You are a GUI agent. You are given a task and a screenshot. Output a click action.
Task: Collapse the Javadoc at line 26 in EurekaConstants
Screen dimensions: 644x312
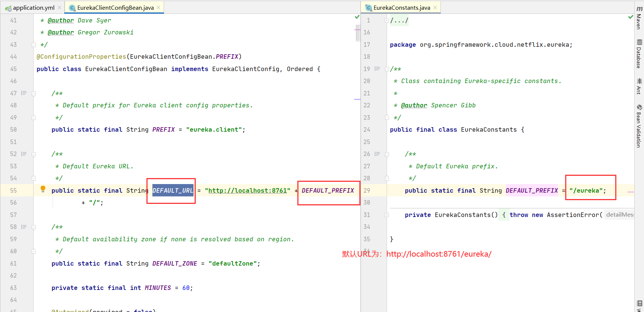tap(387, 154)
